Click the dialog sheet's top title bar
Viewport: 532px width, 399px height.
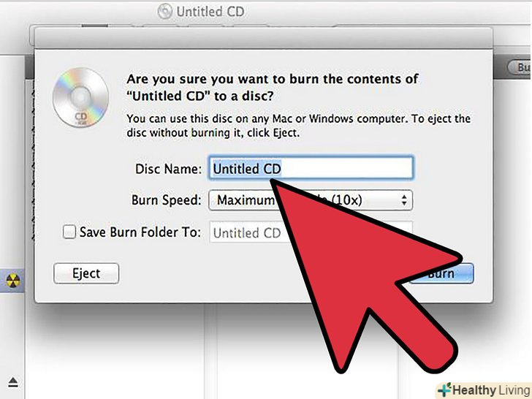click(x=264, y=38)
